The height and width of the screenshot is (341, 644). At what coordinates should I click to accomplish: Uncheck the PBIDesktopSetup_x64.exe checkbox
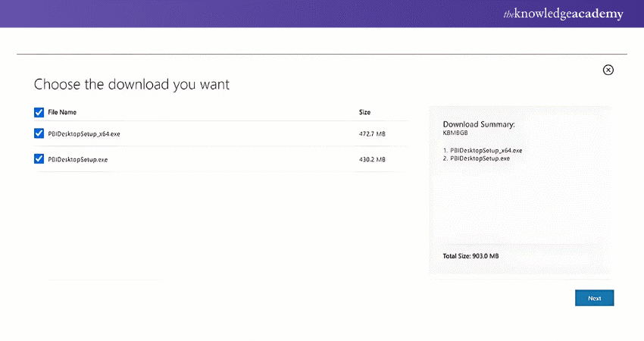click(39, 133)
